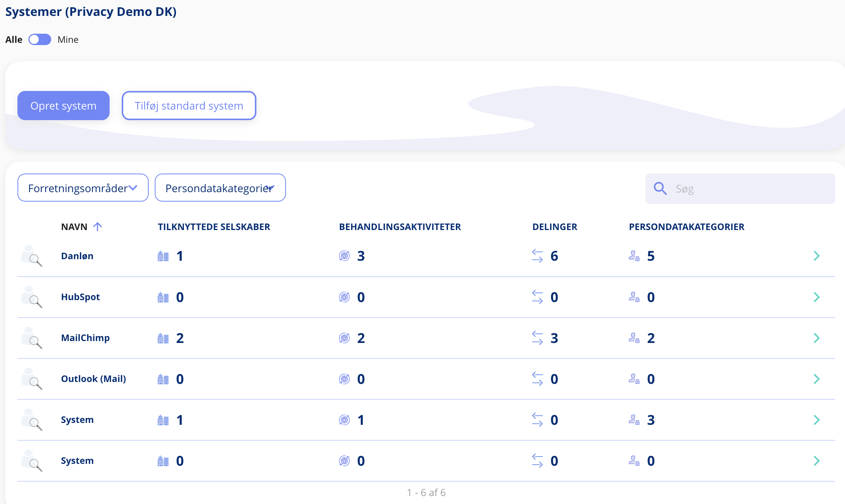Sort by NAVN column arrow
The height and width of the screenshot is (504, 845).
pos(97,227)
